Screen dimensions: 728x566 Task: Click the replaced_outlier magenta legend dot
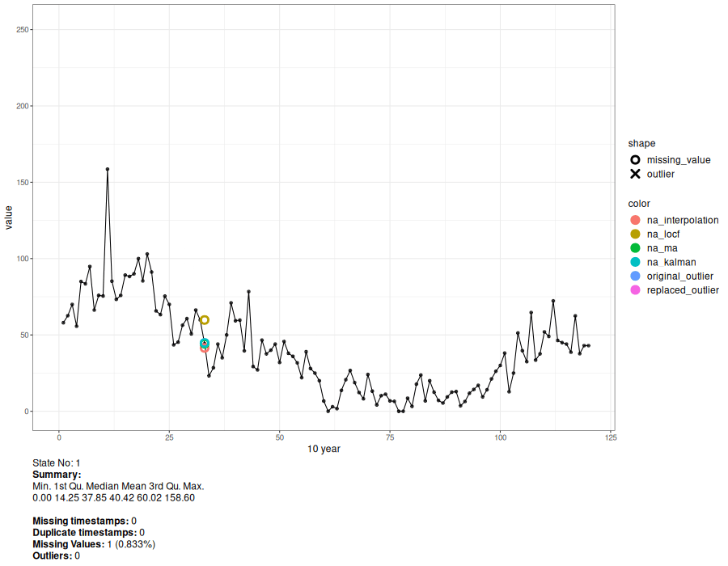point(635,290)
